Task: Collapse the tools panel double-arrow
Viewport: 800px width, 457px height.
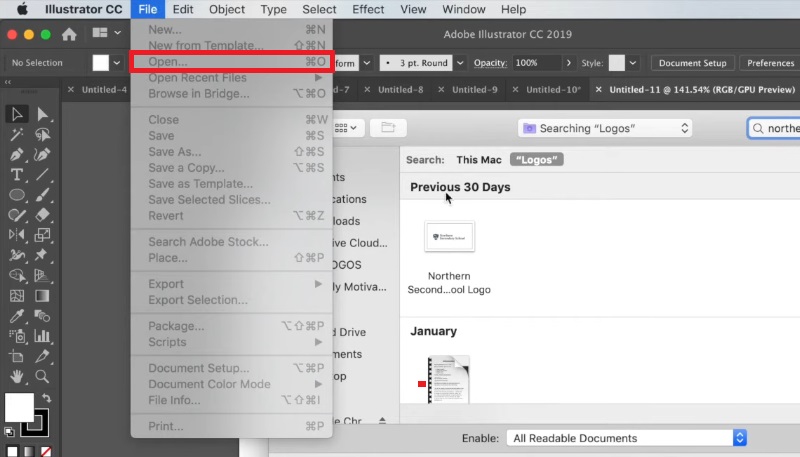Action: (x=8, y=82)
